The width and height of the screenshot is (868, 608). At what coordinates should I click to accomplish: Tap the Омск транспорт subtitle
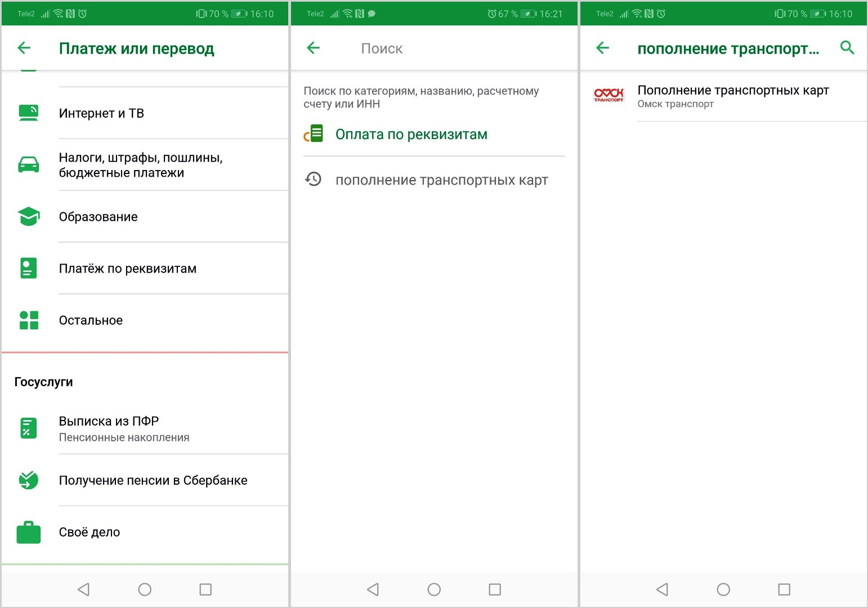tap(675, 104)
